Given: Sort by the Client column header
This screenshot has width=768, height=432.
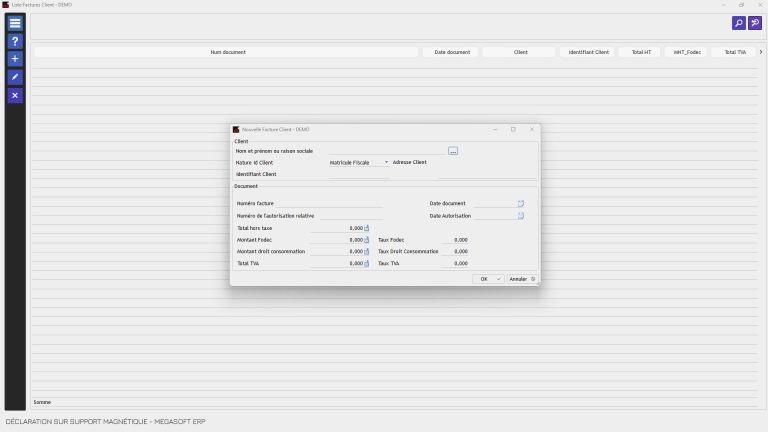Looking at the screenshot, I should pos(520,52).
